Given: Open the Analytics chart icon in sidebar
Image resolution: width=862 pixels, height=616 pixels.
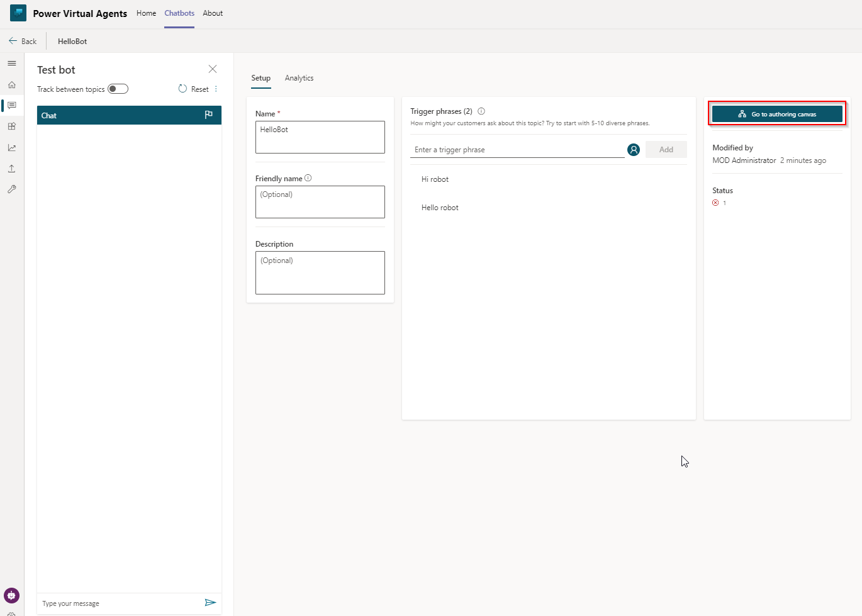Looking at the screenshot, I should pos(11,148).
